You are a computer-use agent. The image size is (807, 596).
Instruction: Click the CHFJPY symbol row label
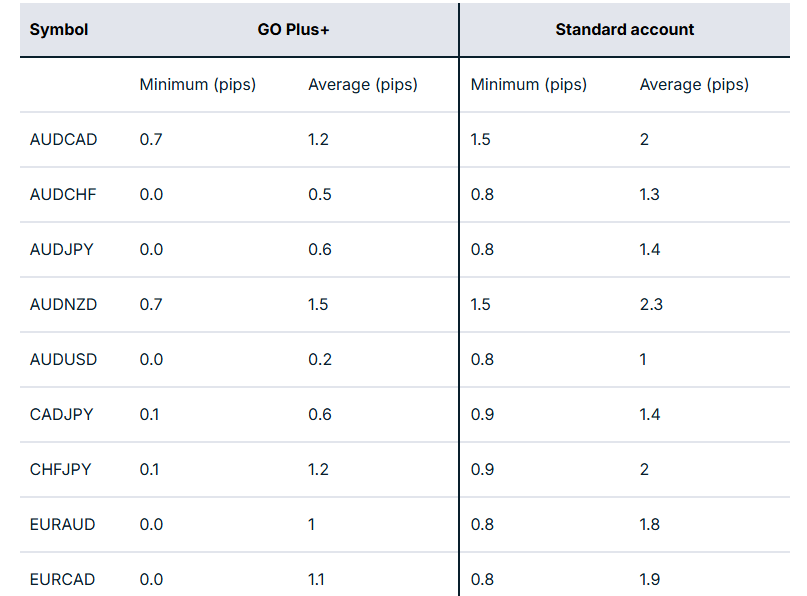pos(61,470)
